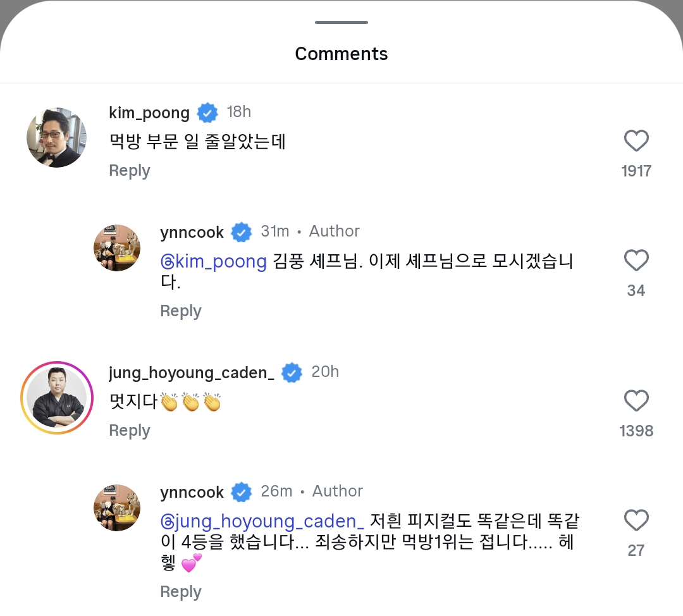Open the jung_hoyoung_caden_ username link
683x616 pixels.
pos(191,373)
